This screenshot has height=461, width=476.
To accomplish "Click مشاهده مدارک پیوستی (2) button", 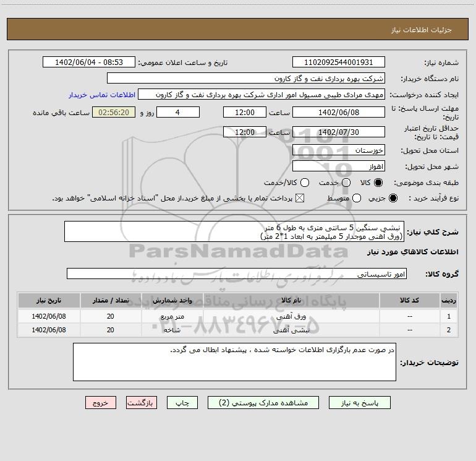I will [x=263, y=403].
